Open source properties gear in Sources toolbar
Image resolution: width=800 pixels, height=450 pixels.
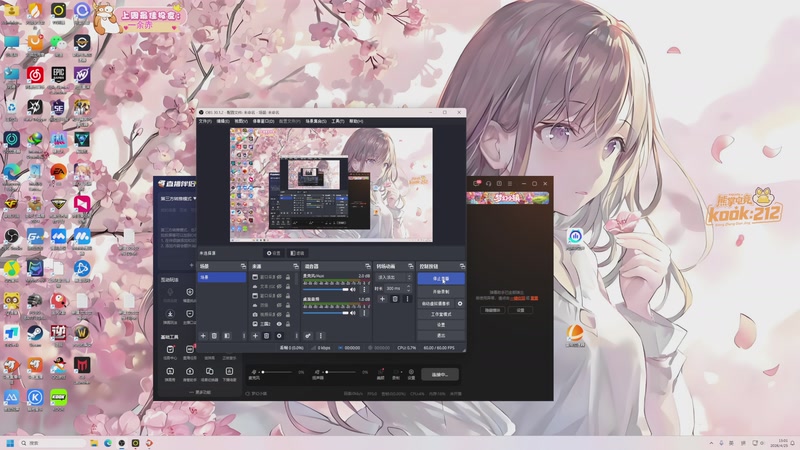pos(279,336)
